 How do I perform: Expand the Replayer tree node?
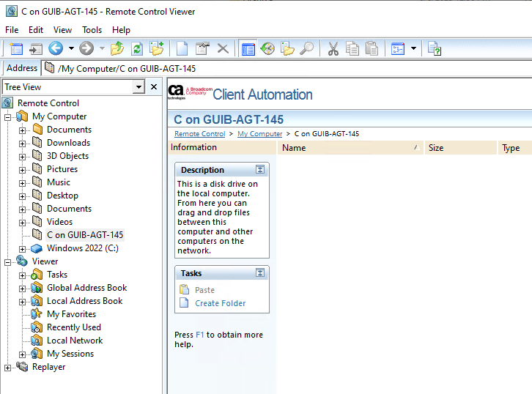(x=8, y=367)
